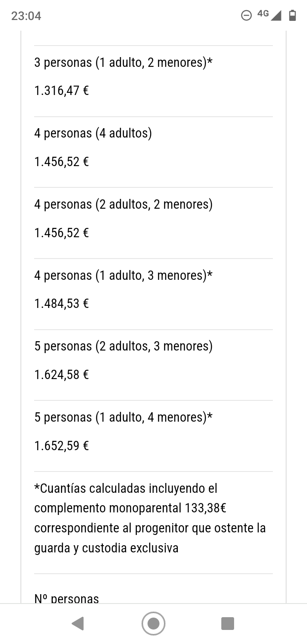Select the '3 personas (1 adulto, 2 menores)' row
The image size is (307, 644).
click(153, 81)
